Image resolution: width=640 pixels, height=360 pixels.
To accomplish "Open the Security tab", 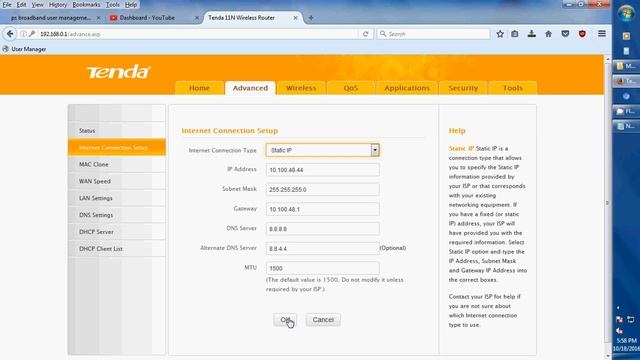I will tap(463, 88).
